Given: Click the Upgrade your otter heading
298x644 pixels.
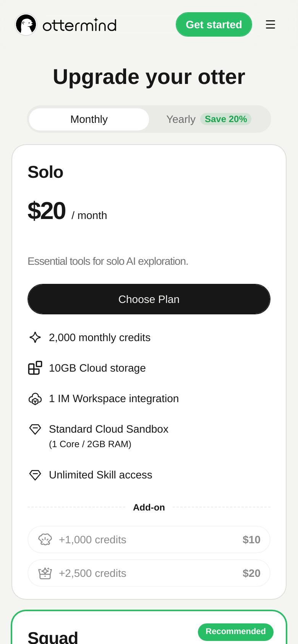Looking at the screenshot, I should pyautogui.click(x=149, y=77).
